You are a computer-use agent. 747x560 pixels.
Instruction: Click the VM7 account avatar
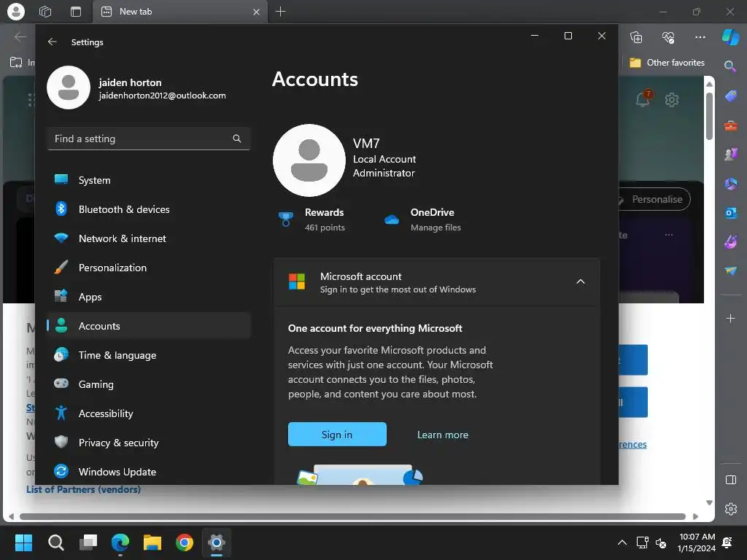pyautogui.click(x=309, y=160)
